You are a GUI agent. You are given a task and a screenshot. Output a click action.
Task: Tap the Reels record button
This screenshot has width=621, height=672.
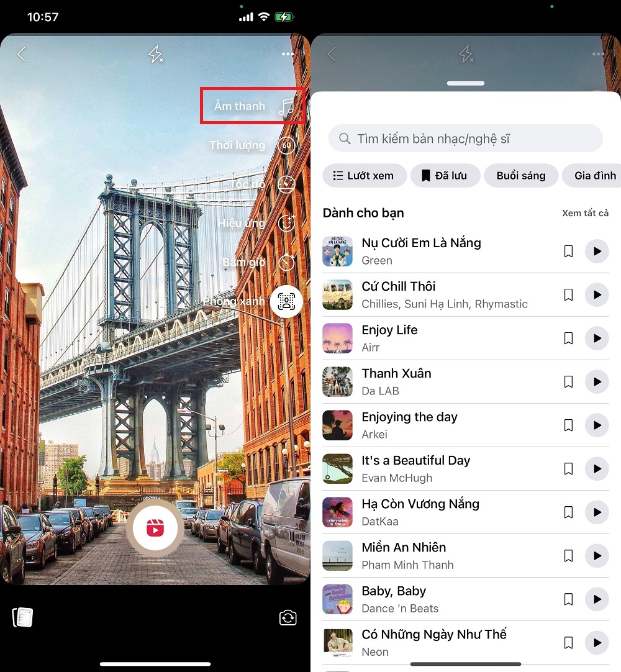pyautogui.click(x=155, y=528)
